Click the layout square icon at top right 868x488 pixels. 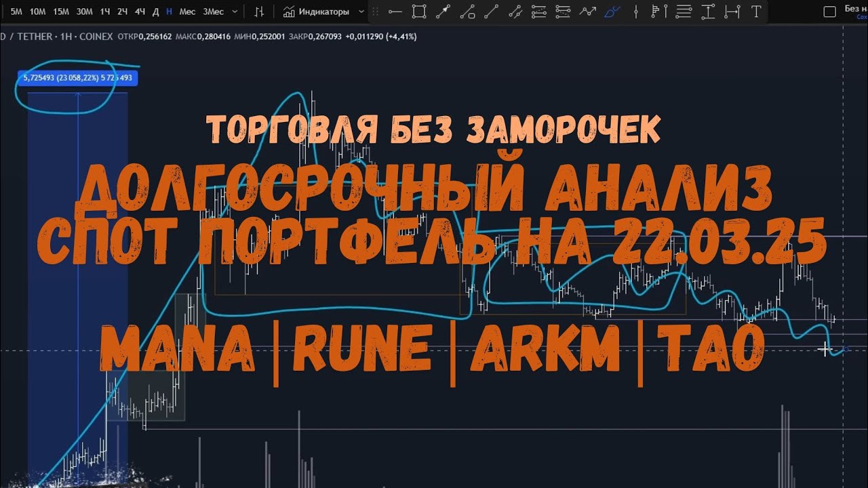(x=829, y=12)
